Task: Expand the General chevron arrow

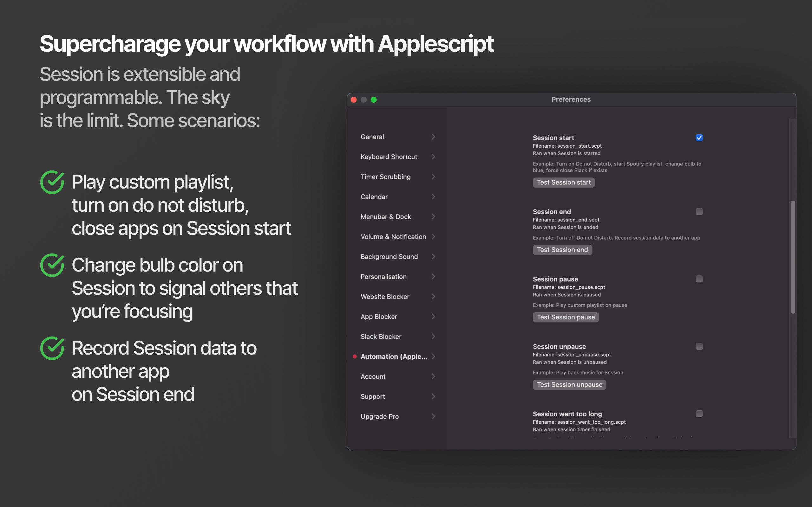Action: coord(433,137)
